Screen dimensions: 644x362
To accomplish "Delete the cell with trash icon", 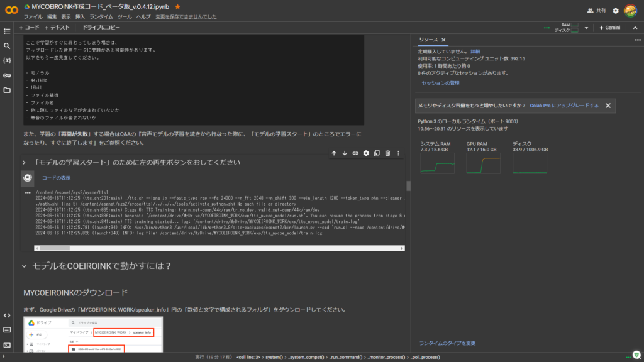I will [387, 153].
